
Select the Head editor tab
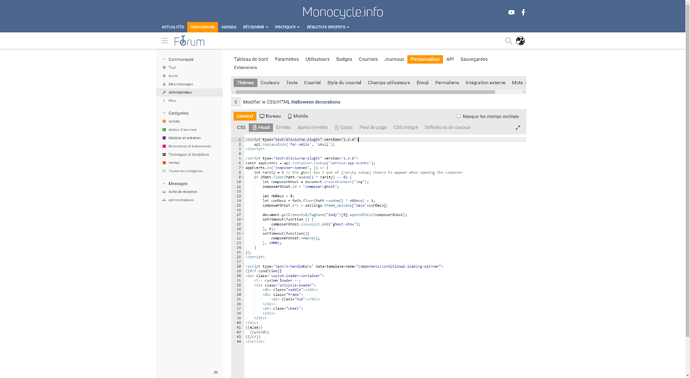click(261, 128)
